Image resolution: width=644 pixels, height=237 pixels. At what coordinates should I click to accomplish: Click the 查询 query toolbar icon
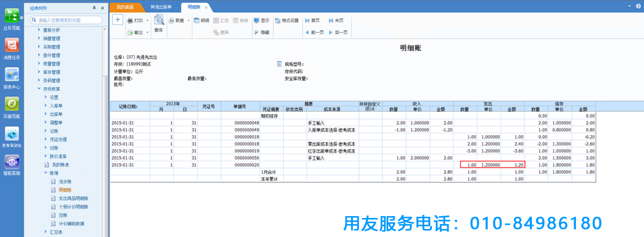159,23
